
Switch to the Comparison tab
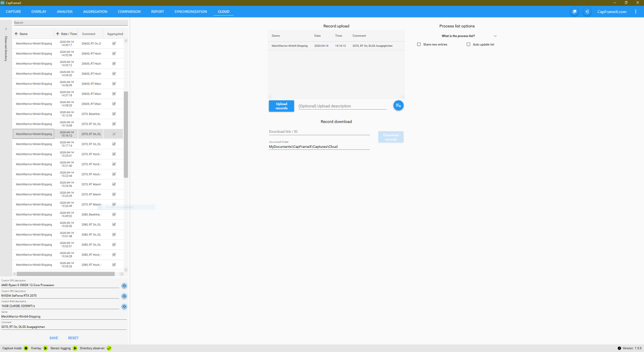coord(129,12)
